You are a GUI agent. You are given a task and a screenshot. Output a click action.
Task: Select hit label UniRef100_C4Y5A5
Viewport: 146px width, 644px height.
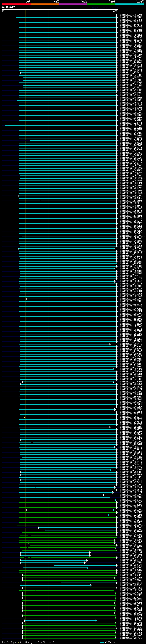pyautogui.click(x=131, y=309)
